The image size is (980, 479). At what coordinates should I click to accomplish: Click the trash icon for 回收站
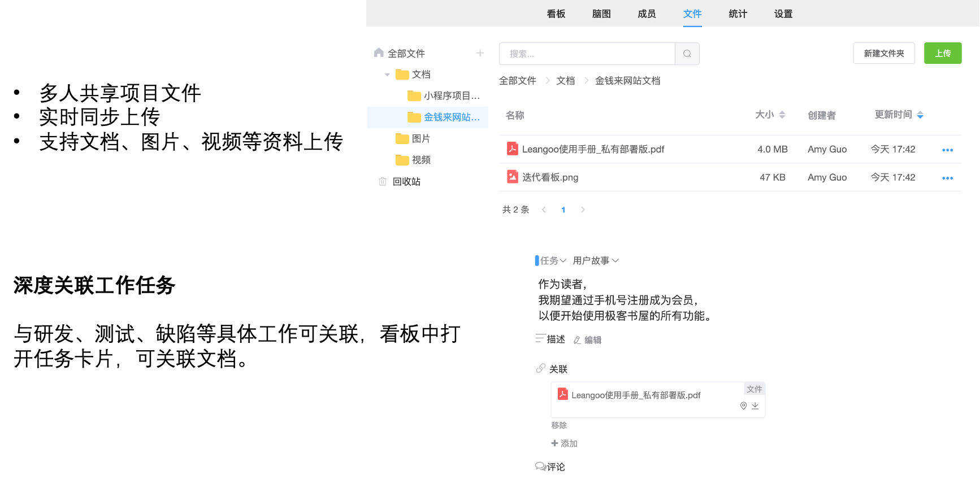(383, 181)
